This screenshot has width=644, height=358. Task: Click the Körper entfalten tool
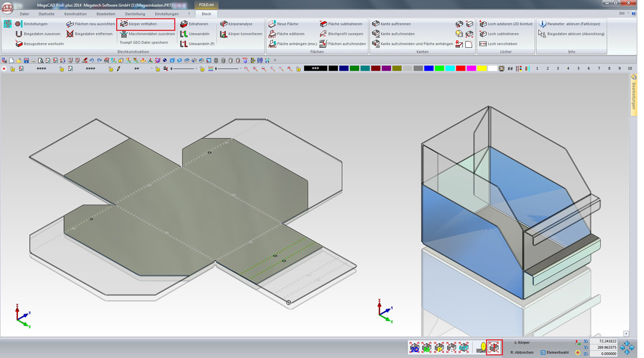(x=142, y=24)
